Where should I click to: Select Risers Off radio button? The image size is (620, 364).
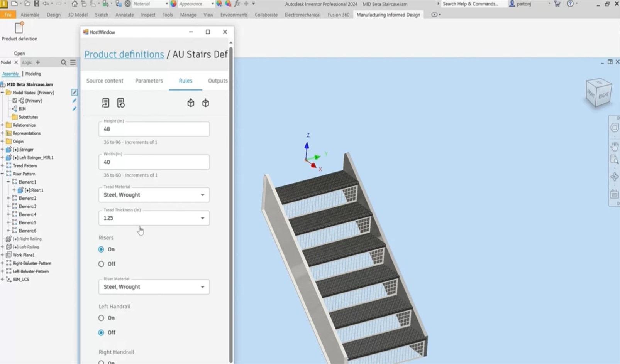[x=101, y=264]
